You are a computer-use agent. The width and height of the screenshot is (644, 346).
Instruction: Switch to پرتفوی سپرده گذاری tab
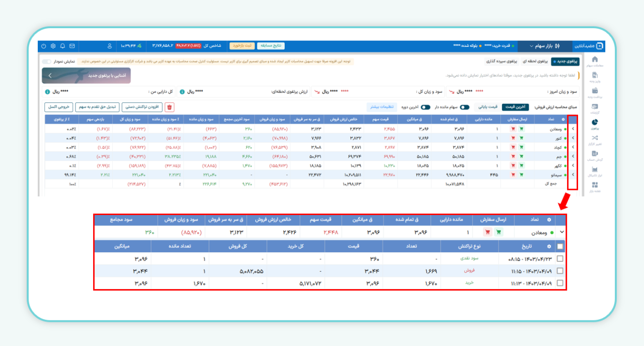[x=502, y=61]
